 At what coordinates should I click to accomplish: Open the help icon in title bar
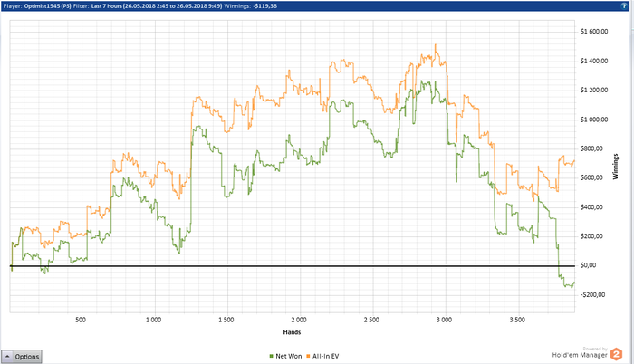[x=623, y=6]
